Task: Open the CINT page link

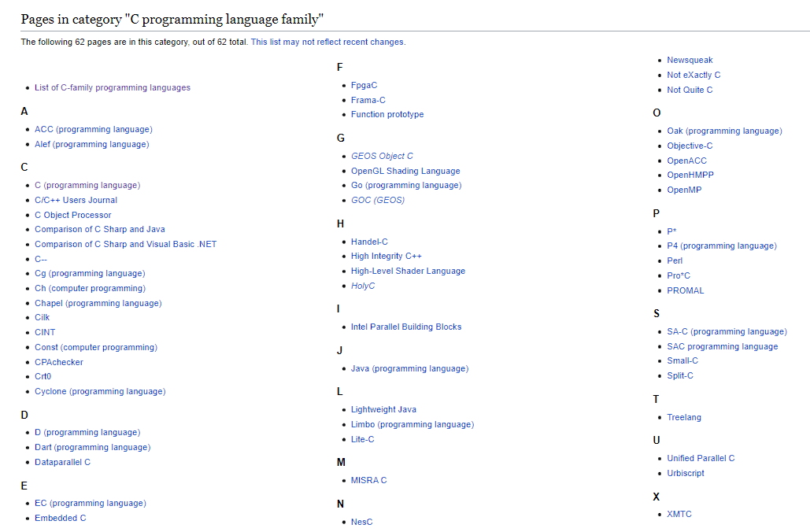Action: (45, 333)
